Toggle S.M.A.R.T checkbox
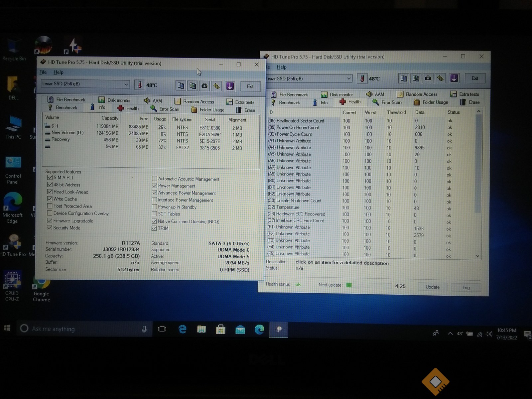Screen dimensions: 532x399 click(50, 178)
